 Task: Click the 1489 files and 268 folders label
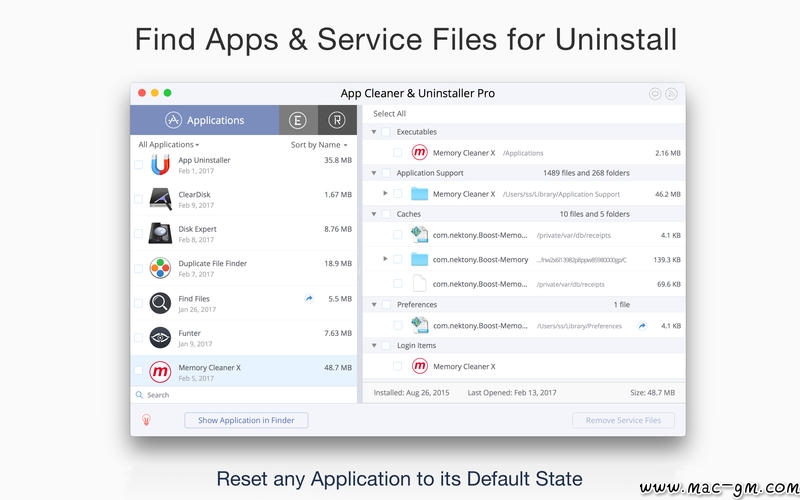pyautogui.click(x=586, y=173)
